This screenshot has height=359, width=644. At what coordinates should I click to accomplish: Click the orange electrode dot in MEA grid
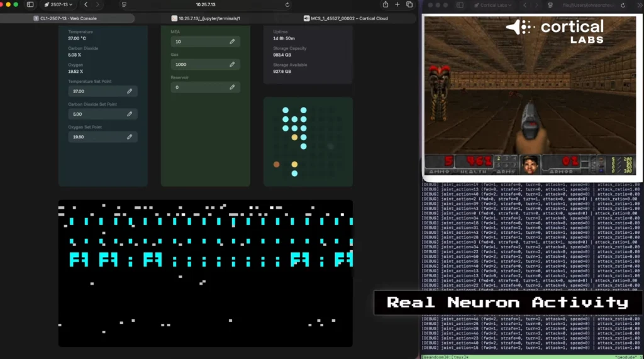(x=276, y=164)
